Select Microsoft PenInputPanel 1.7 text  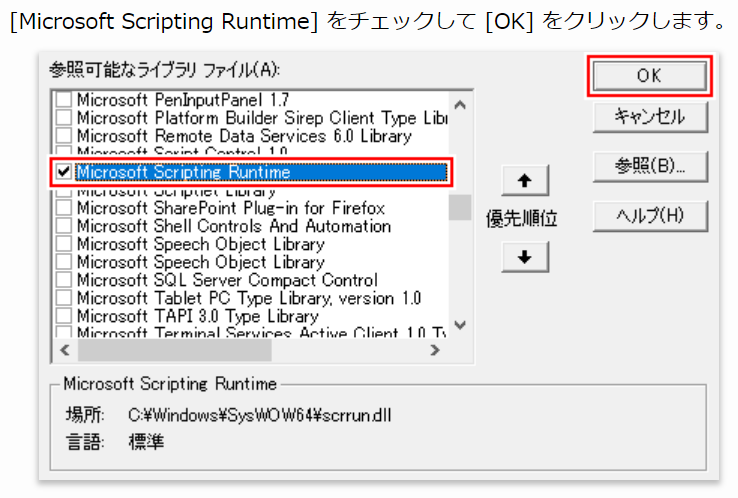coord(183,100)
